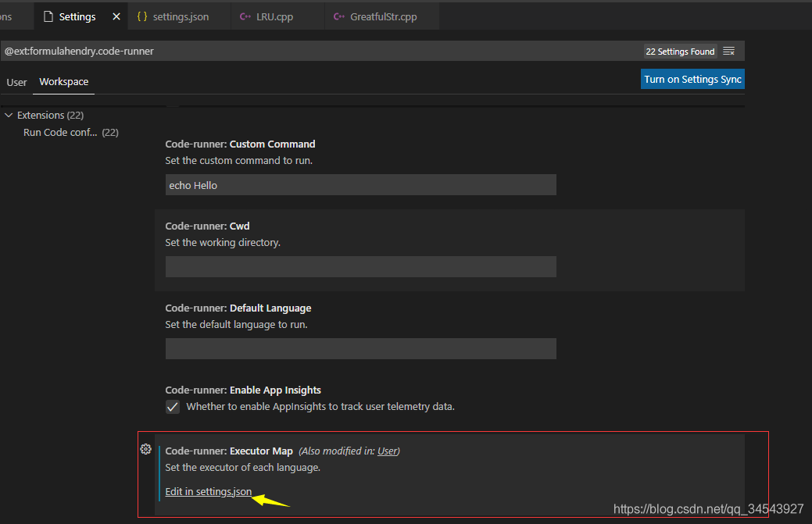The height and width of the screenshot is (524, 812).
Task: Click the Custom Command text field
Action: coord(360,184)
